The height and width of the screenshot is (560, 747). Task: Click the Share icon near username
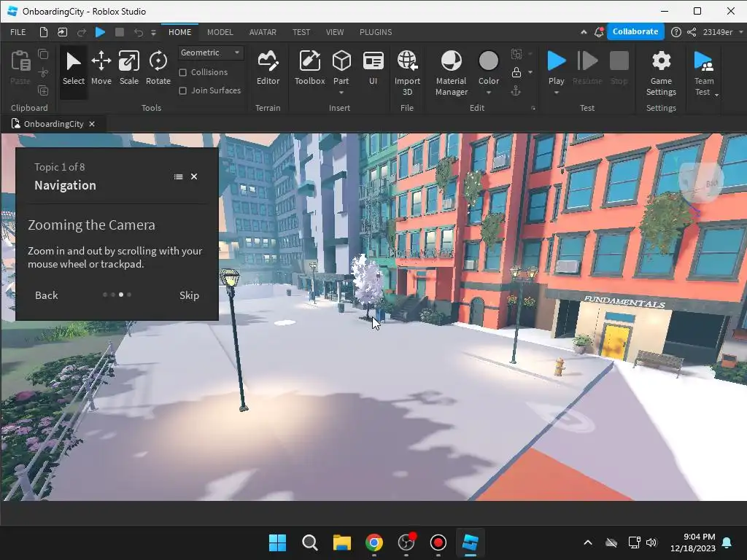click(692, 32)
